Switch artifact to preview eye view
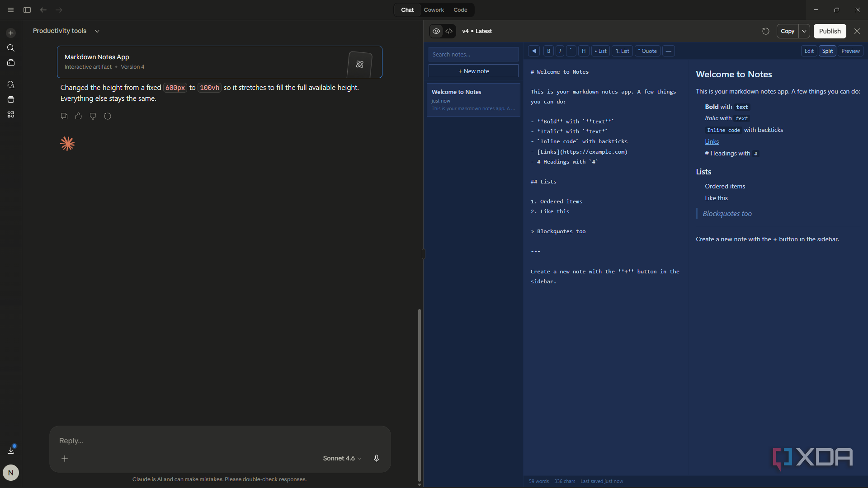This screenshot has width=868, height=488. [x=436, y=31]
